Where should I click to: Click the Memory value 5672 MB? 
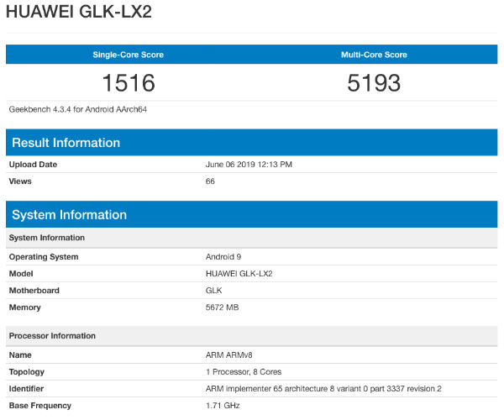pyautogui.click(x=222, y=307)
